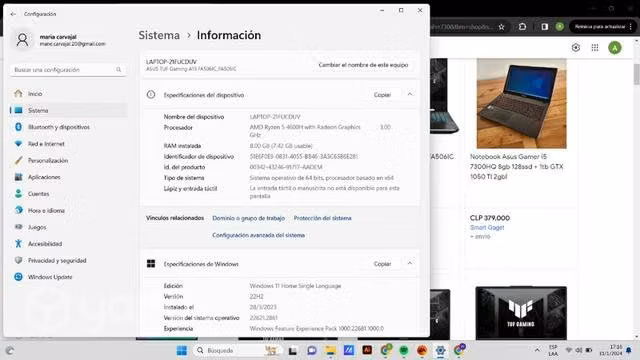Image resolution: width=640 pixels, height=360 pixels.
Task: Open Configuración avanzada del sistema link
Action: click(258, 236)
